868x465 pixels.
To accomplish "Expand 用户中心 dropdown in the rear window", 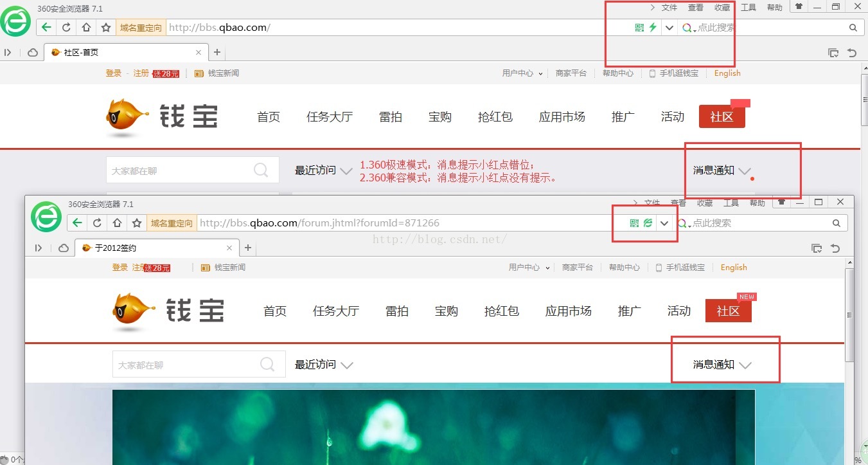I will [x=522, y=73].
